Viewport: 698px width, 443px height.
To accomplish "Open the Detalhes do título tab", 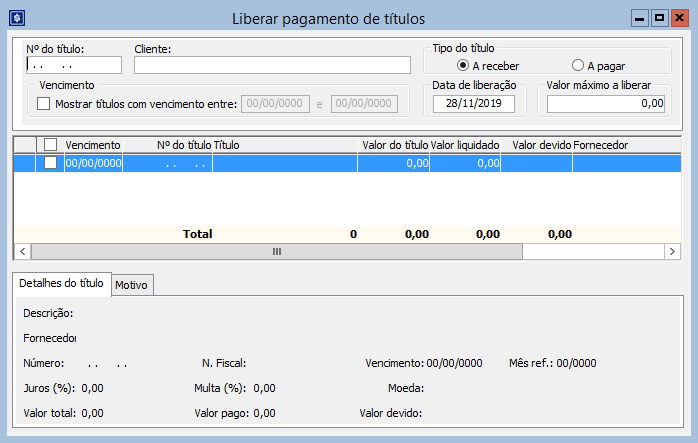I will pos(62,284).
